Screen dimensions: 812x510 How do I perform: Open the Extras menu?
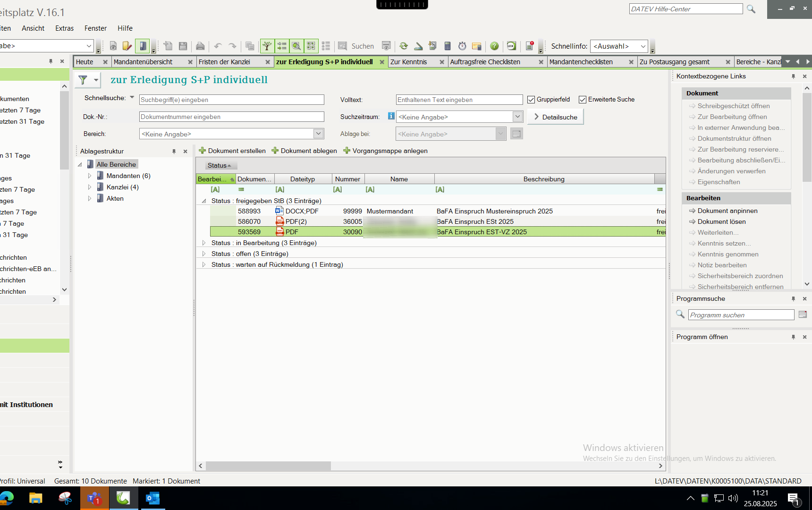pyautogui.click(x=64, y=28)
